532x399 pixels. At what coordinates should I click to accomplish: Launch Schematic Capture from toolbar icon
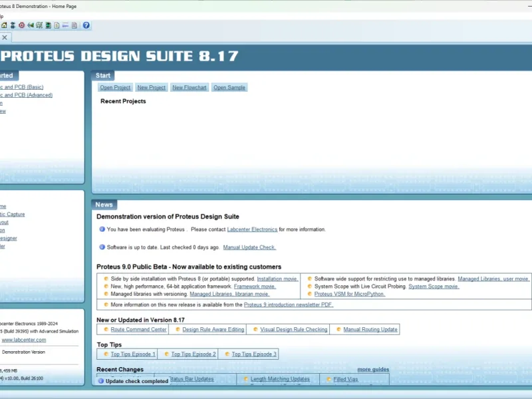[13, 25]
